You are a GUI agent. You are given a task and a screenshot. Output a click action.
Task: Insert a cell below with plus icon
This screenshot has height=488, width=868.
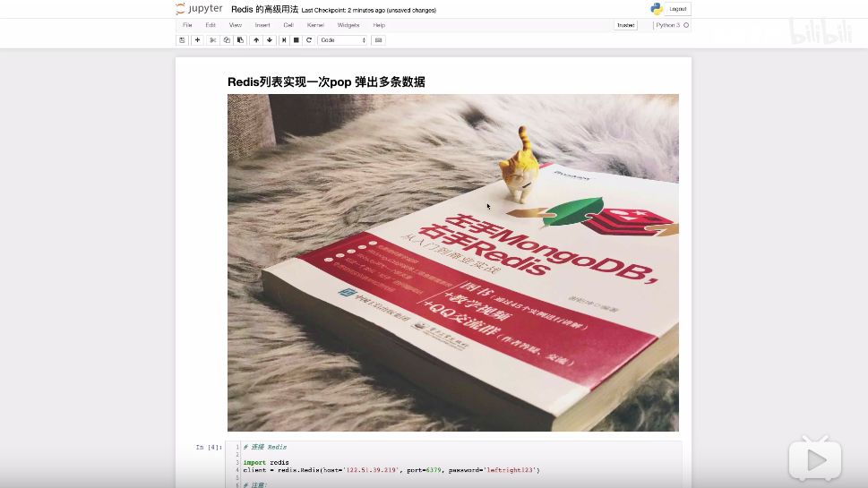coord(197,39)
